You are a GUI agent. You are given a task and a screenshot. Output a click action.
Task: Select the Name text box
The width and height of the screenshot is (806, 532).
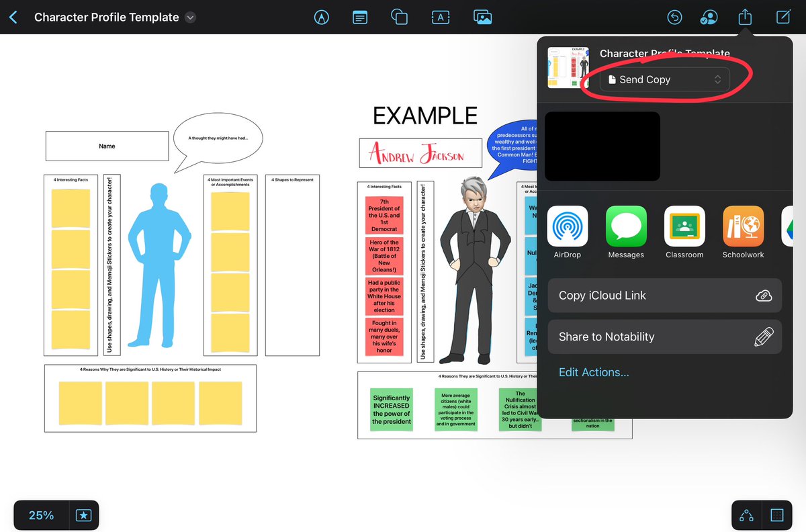107,146
